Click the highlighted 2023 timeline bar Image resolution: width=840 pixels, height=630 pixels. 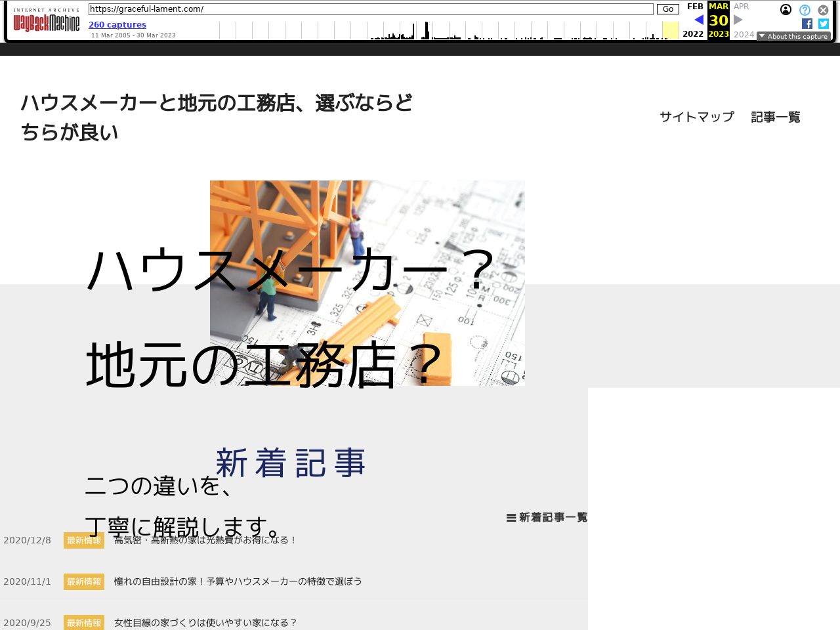[x=670, y=30]
